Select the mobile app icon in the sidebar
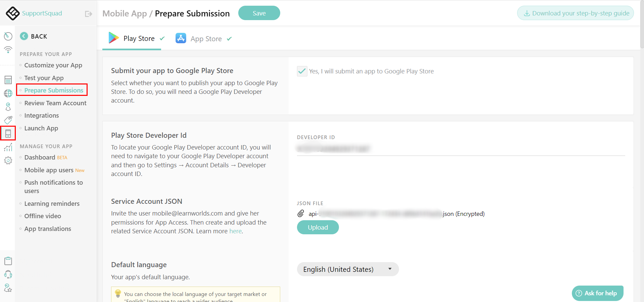Image resolution: width=644 pixels, height=302 pixels. click(8, 133)
